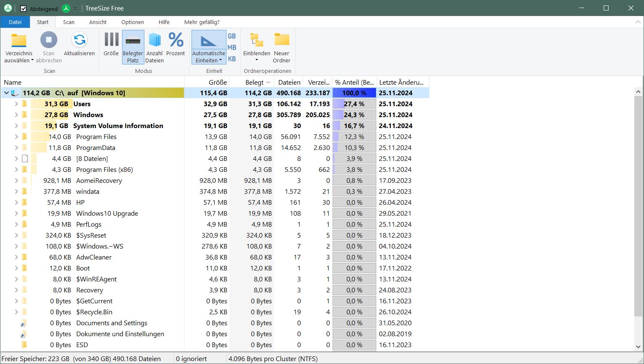Click the Dokumente und Einstellungen shortcut icon
Image resolution: width=644 pixels, height=364 pixels.
click(x=24, y=335)
